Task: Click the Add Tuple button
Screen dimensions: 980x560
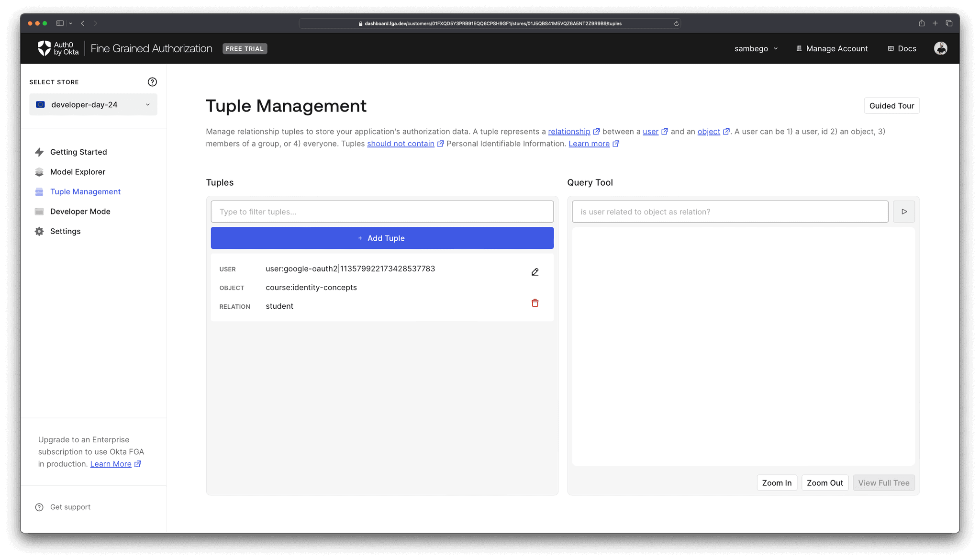Action: (x=381, y=238)
